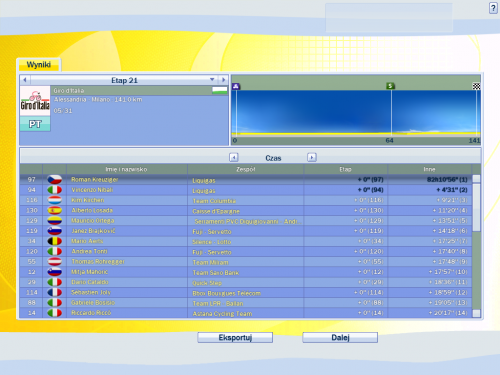Click the results list scrollbar thumb
500x375 pixels.
pyautogui.click(x=477, y=207)
